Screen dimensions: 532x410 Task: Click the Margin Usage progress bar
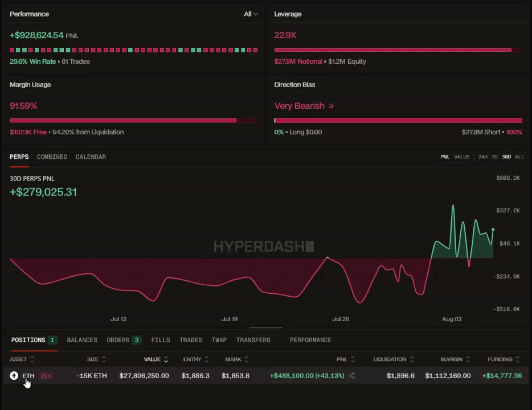[x=134, y=120]
